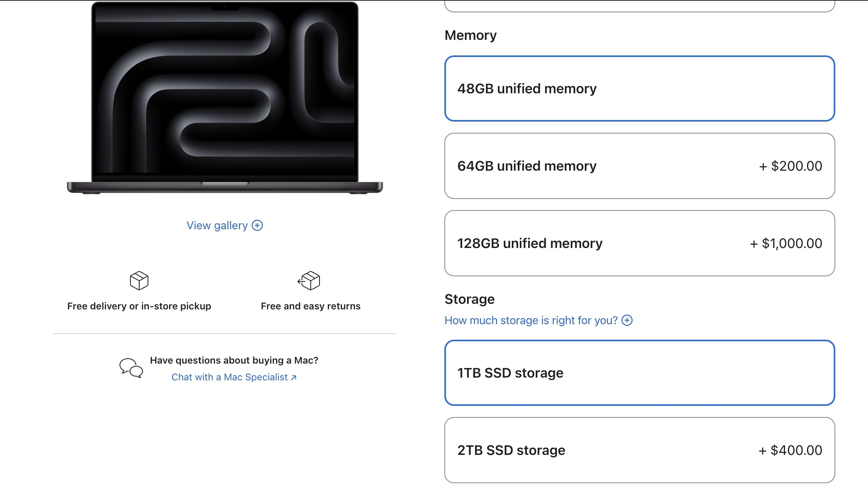Click the plus icon beside storage question

(x=628, y=320)
